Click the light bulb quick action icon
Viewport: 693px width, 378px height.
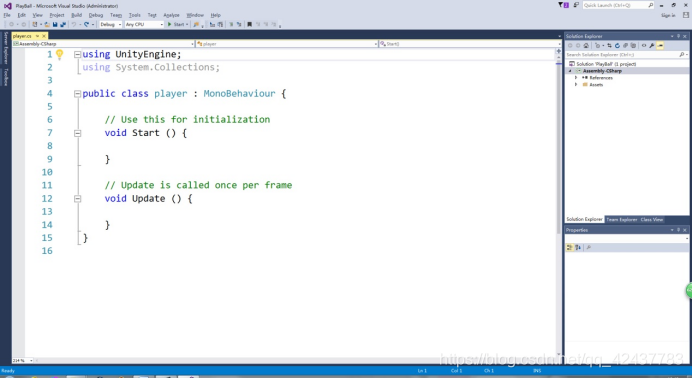(x=60, y=54)
